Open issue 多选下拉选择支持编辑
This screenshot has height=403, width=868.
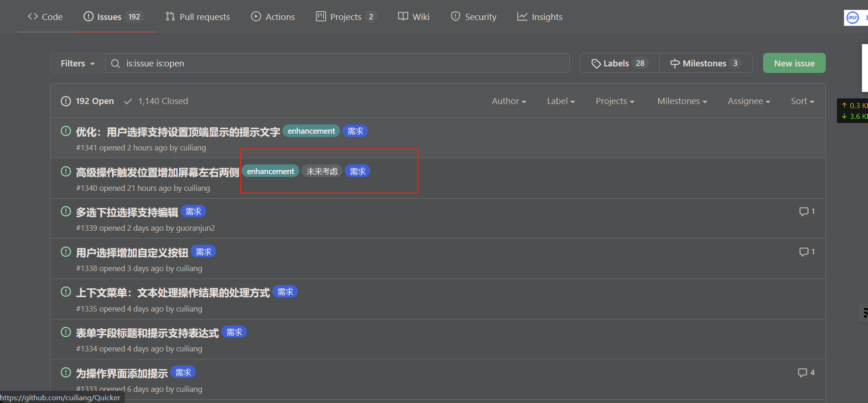(127, 212)
